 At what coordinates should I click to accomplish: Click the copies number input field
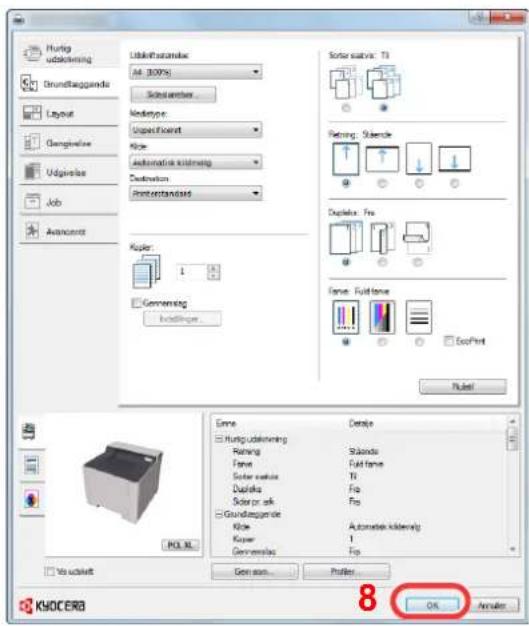(x=192, y=272)
